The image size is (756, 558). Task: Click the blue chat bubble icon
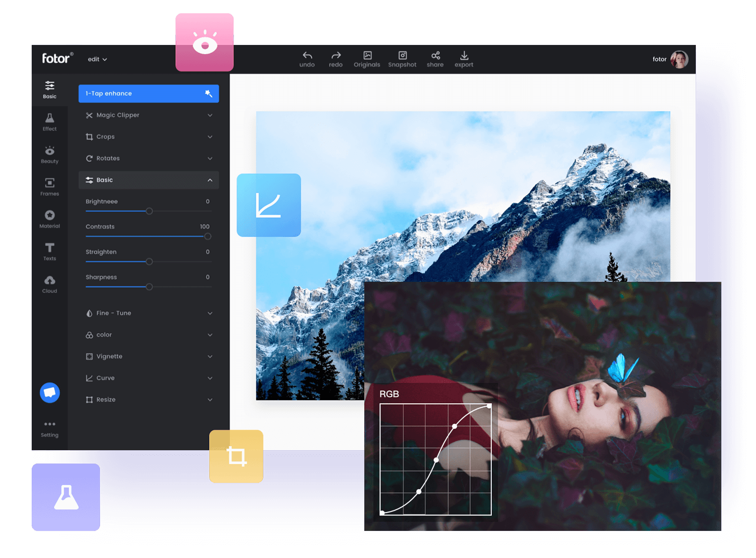pyautogui.click(x=50, y=392)
